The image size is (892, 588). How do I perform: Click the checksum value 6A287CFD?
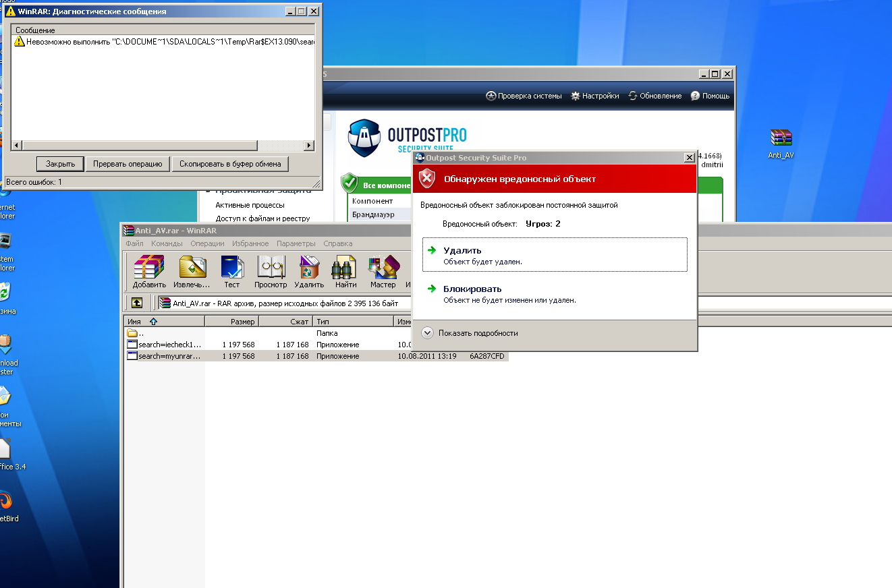point(486,356)
